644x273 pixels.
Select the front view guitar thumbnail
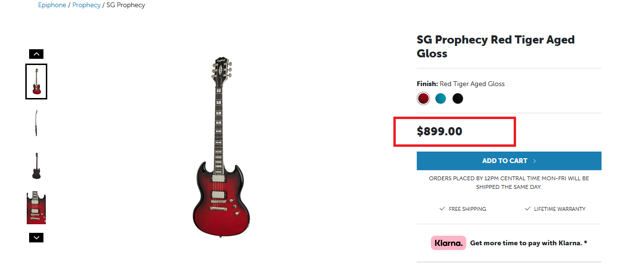coord(36,81)
